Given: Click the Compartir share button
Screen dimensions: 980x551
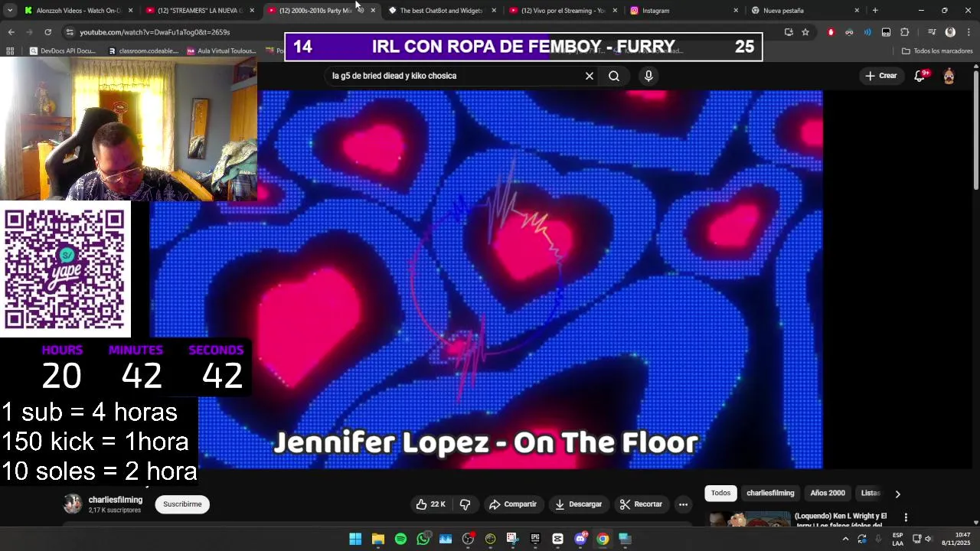Looking at the screenshot, I should point(513,504).
